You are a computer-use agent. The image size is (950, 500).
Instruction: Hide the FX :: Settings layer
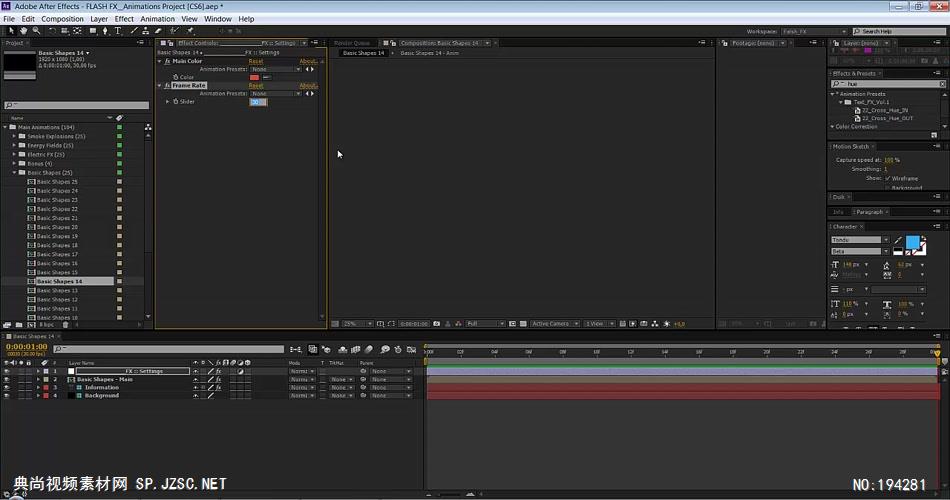(x=7, y=371)
